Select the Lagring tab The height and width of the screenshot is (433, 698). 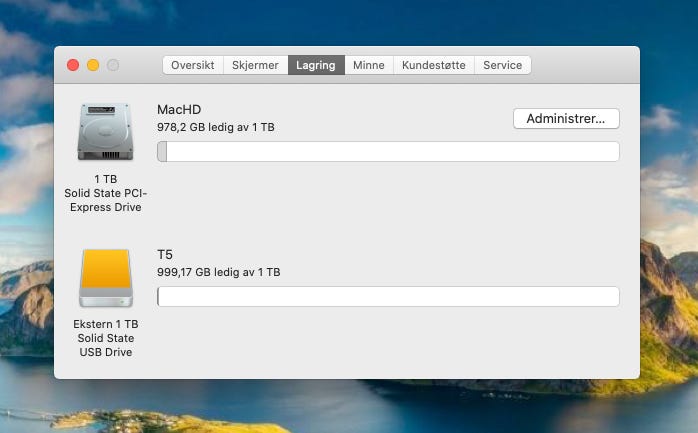[x=316, y=65]
